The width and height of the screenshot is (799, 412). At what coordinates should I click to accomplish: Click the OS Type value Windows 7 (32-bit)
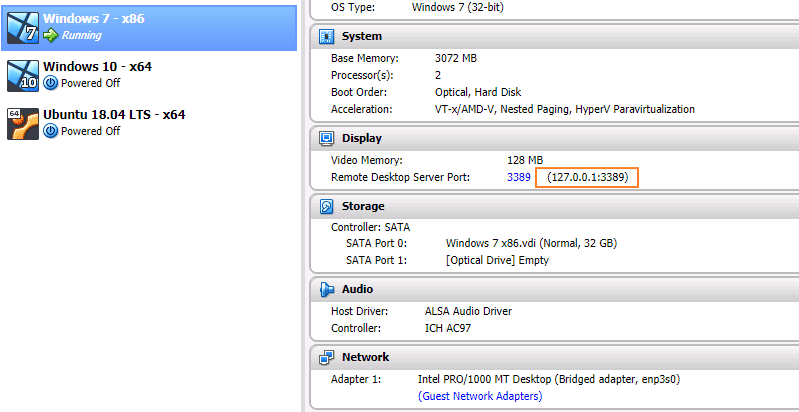click(x=458, y=7)
